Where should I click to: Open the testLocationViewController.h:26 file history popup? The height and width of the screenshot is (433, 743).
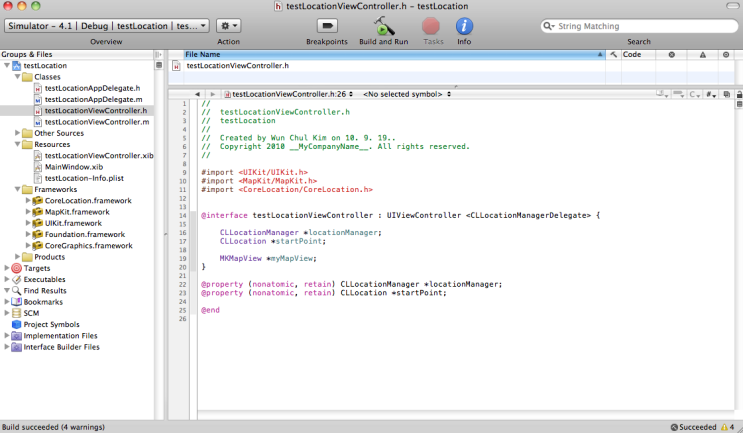[x=289, y=94]
